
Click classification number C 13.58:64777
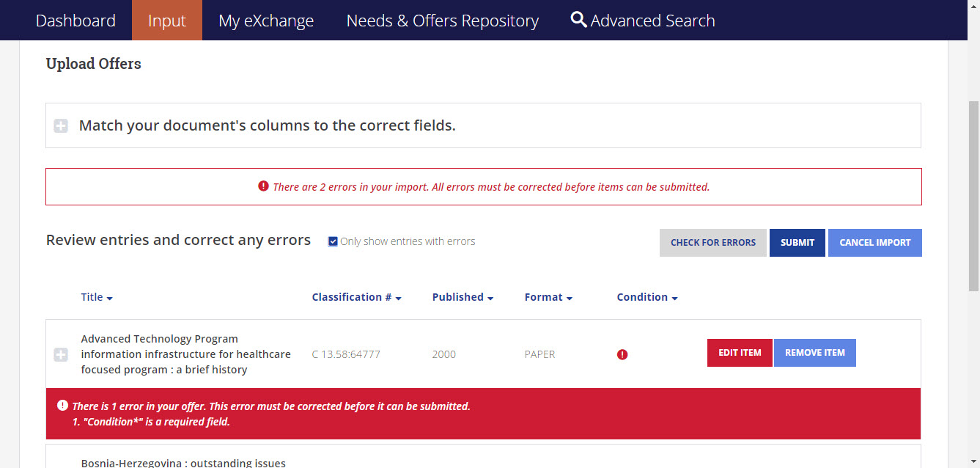pos(346,354)
